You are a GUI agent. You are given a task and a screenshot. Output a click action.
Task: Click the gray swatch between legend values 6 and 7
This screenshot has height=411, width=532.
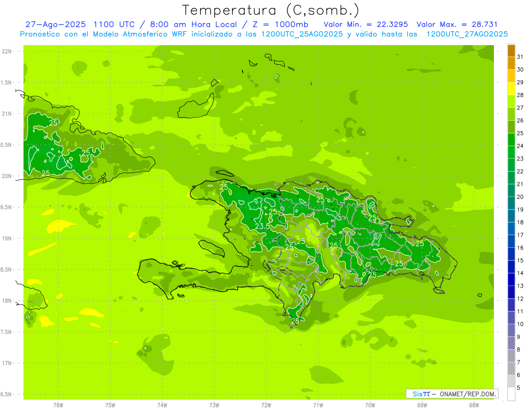[x=511, y=368]
